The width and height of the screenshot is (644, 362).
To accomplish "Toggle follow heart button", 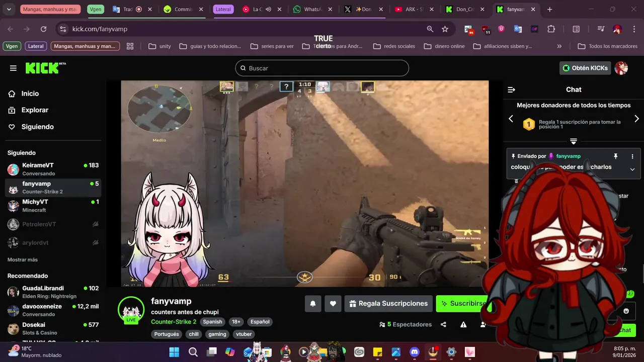I will 333,304.
